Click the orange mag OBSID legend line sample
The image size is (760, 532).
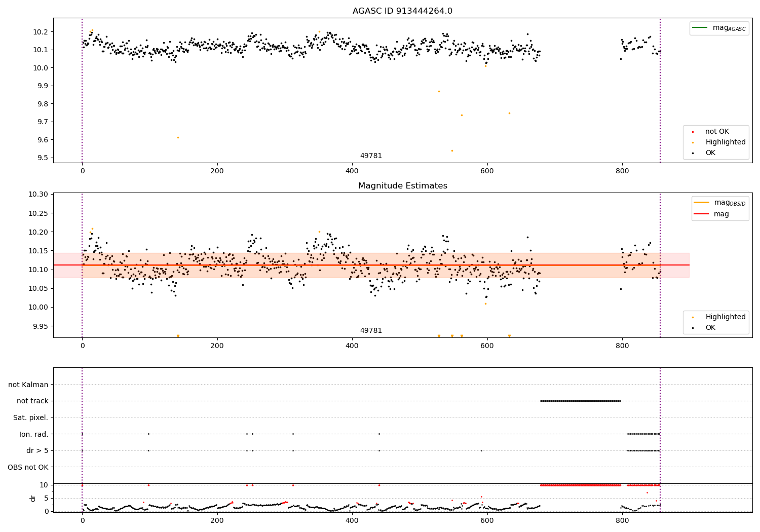coord(702,202)
